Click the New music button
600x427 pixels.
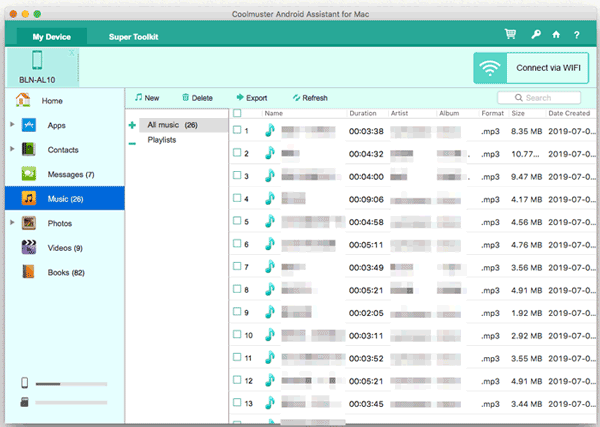coord(147,98)
